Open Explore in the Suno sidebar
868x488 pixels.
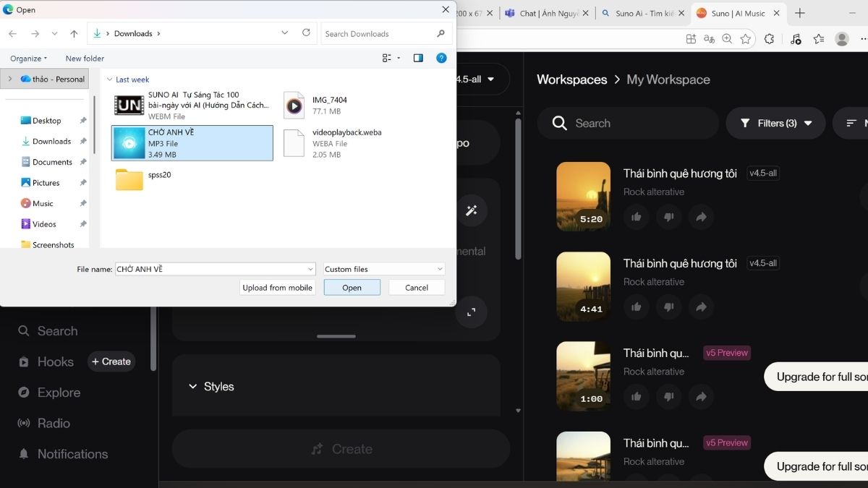(x=59, y=392)
